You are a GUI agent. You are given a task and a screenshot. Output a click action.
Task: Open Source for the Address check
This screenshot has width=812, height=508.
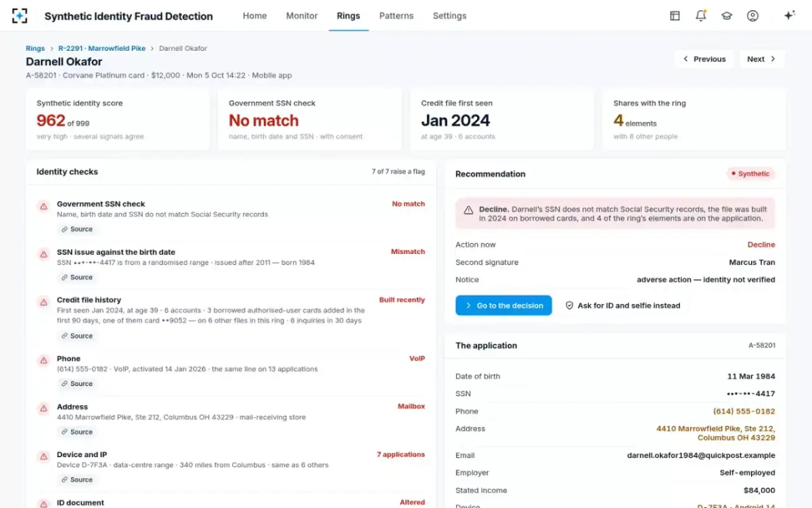[76, 431]
